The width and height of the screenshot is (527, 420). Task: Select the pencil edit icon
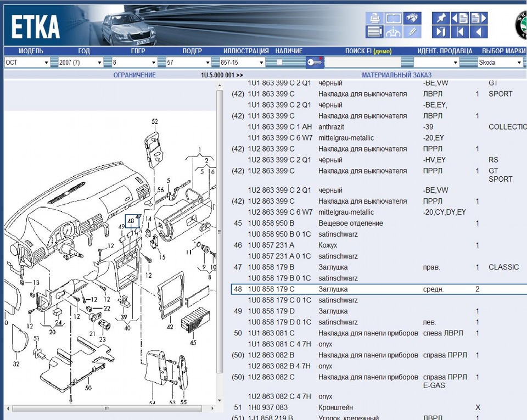click(x=412, y=32)
